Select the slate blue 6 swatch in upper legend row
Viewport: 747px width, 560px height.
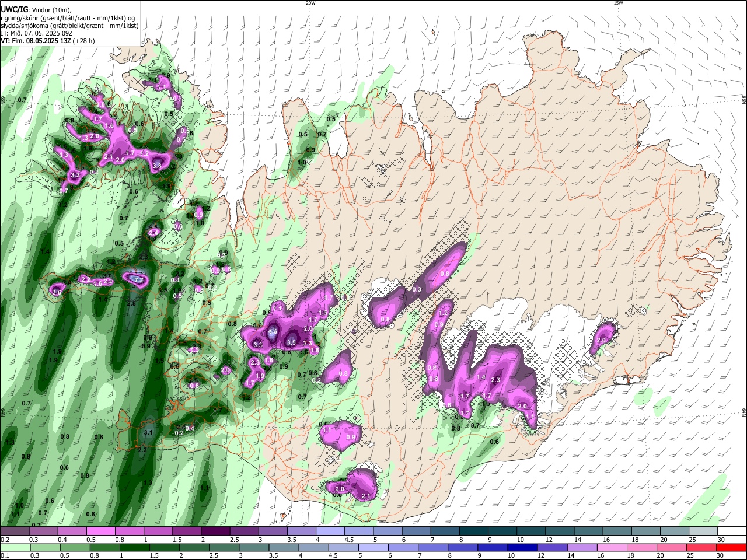pyautogui.click(x=416, y=531)
